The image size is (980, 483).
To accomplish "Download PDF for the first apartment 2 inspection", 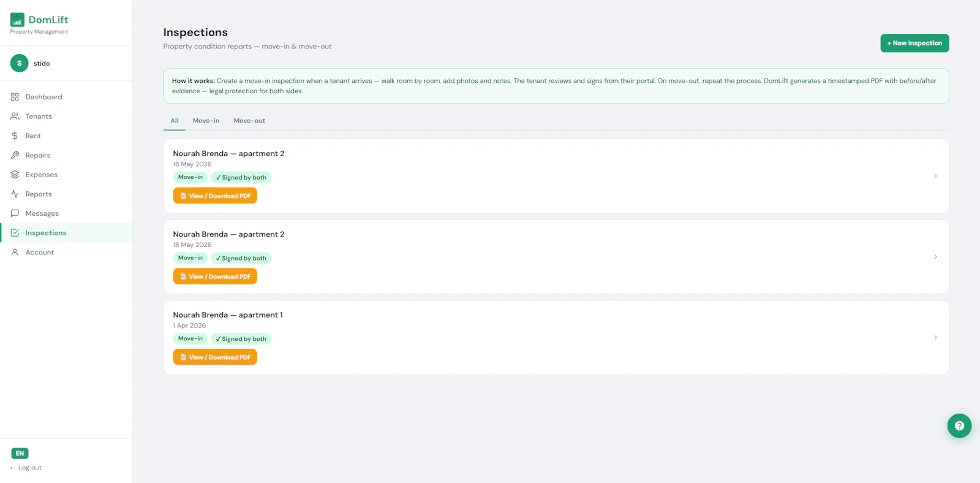I will tap(215, 196).
